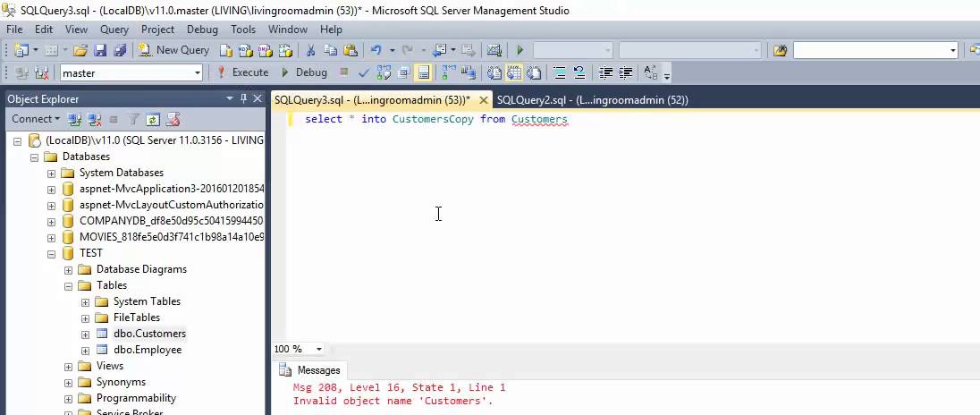Click the Database Engine Query icon
The width and height of the screenshot is (980, 415).
(225, 50)
